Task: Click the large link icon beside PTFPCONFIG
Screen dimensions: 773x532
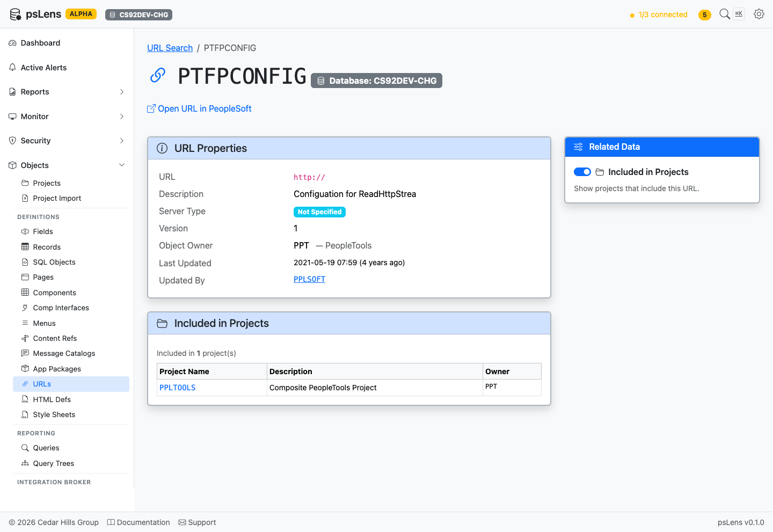Action: pos(157,75)
